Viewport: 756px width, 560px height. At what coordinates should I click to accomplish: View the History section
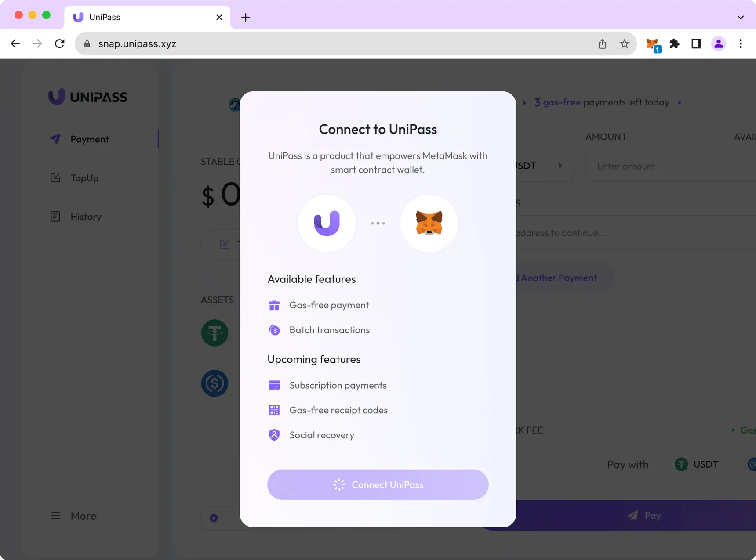point(86,216)
